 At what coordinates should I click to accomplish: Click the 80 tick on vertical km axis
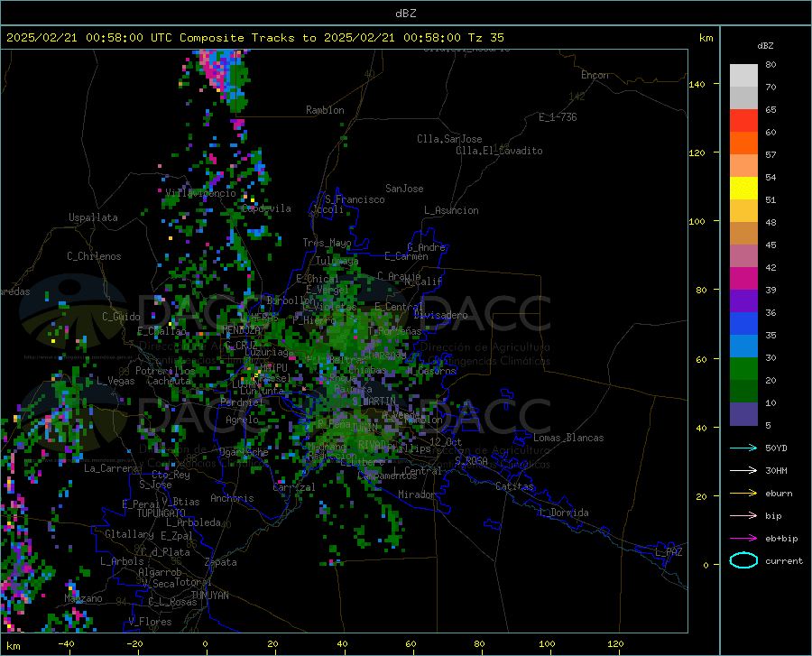701,290
